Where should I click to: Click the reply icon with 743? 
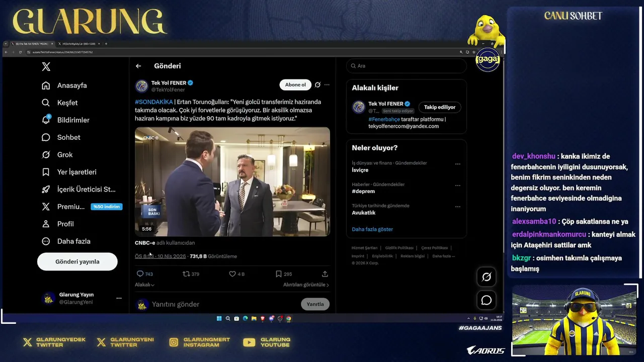click(144, 274)
